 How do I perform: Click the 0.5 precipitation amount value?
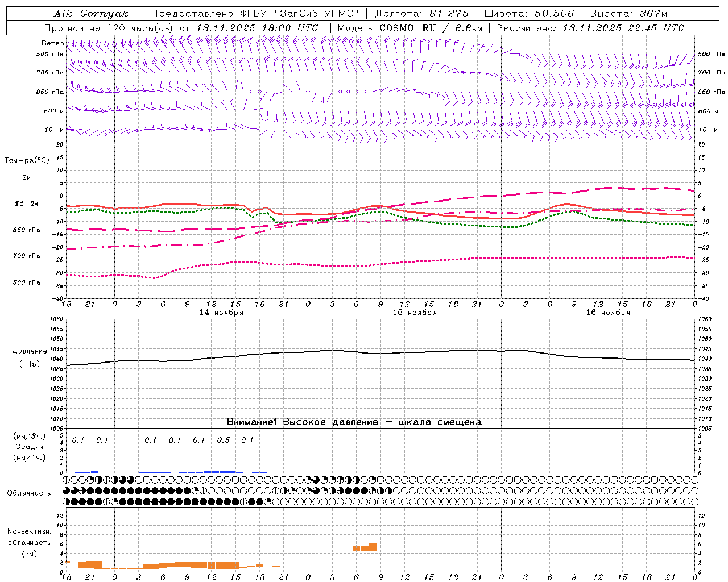click(224, 440)
